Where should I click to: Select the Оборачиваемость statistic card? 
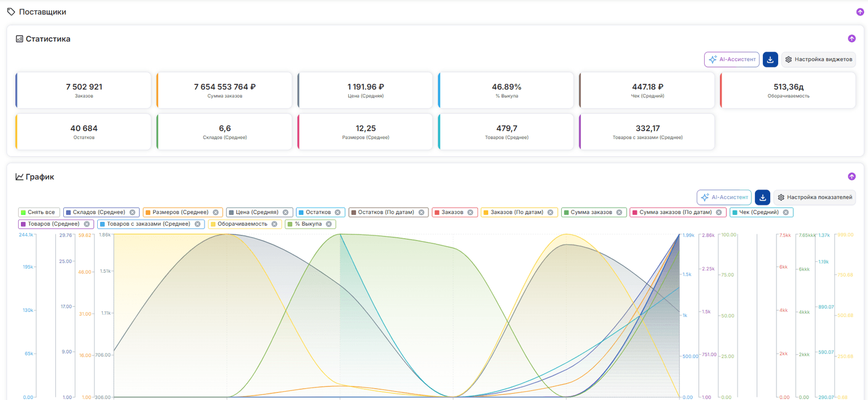click(788, 90)
